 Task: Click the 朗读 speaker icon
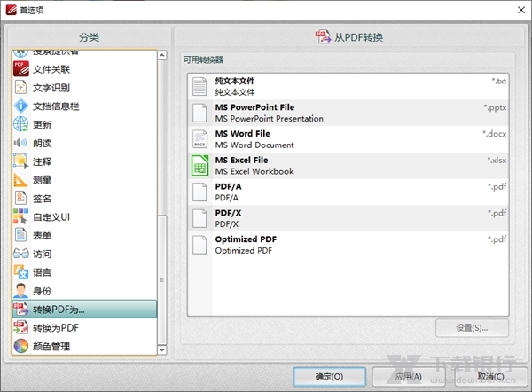pyautogui.click(x=20, y=143)
